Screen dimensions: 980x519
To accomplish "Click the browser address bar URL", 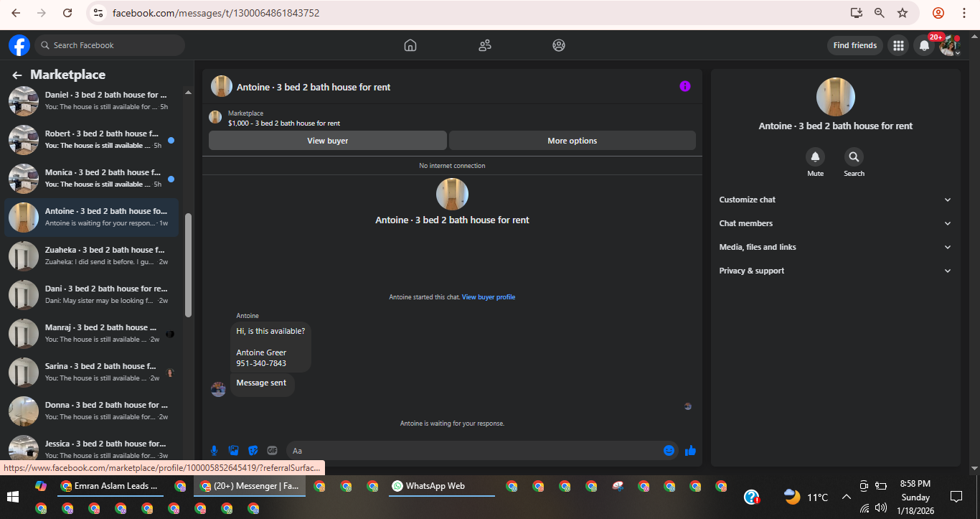I will pos(216,13).
